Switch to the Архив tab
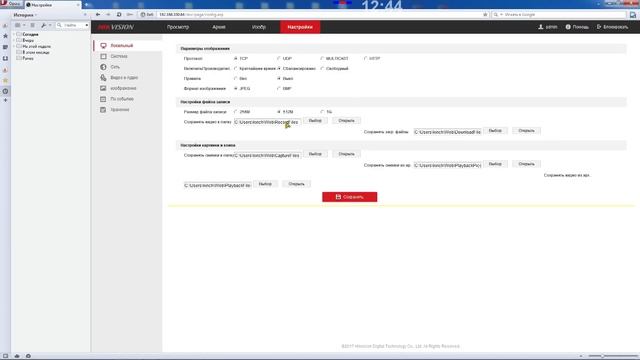This screenshot has height=360, width=640. [x=219, y=27]
